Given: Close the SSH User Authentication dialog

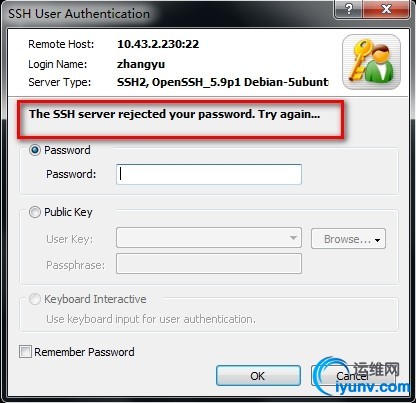Looking at the screenshot, I should (386, 9).
